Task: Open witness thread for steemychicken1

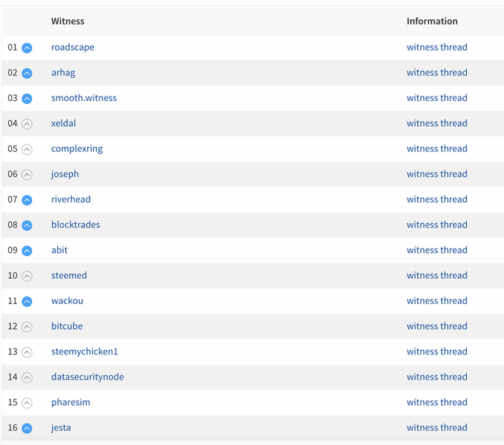Action: [437, 352]
